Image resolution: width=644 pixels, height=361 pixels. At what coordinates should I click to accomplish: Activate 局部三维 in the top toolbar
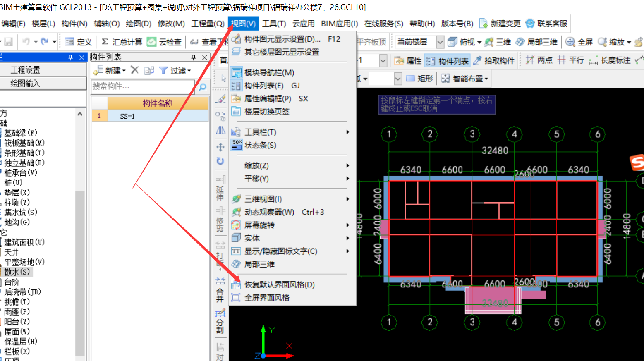(537, 42)
